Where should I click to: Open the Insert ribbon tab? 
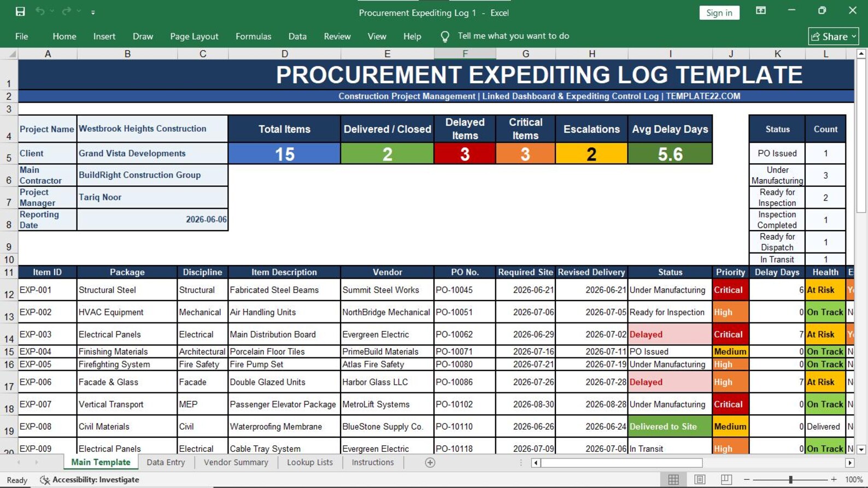pos(104,37)
